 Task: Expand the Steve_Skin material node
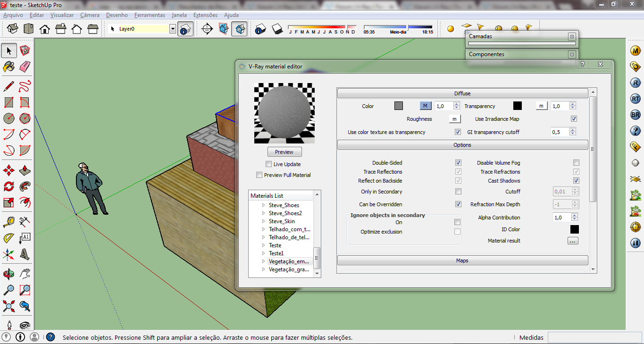coord(264,221)
